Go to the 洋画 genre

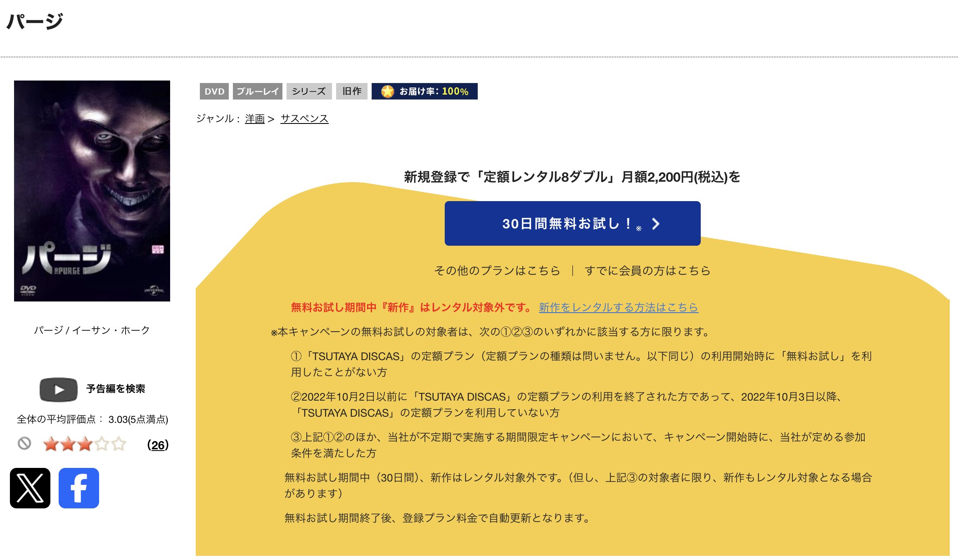point(255,119)
